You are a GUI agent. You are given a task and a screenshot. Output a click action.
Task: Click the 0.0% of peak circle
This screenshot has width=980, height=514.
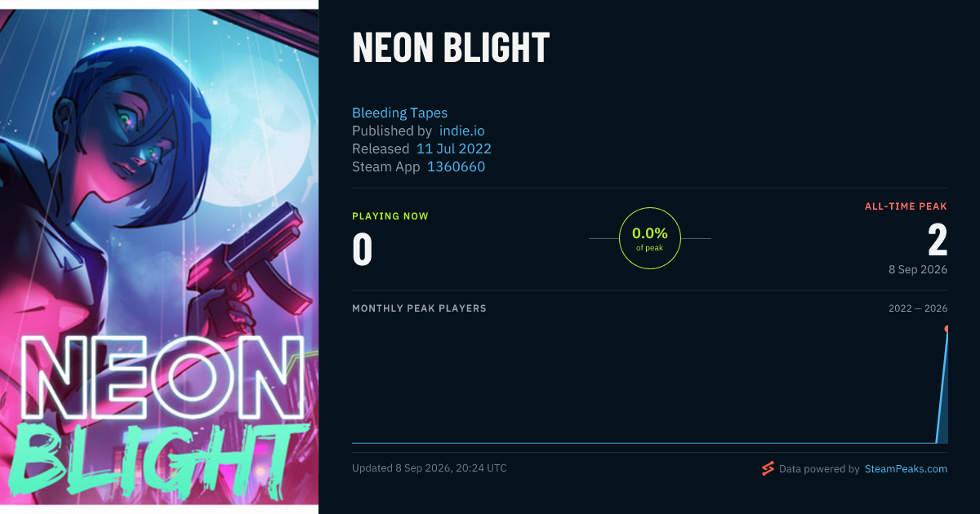650,238
